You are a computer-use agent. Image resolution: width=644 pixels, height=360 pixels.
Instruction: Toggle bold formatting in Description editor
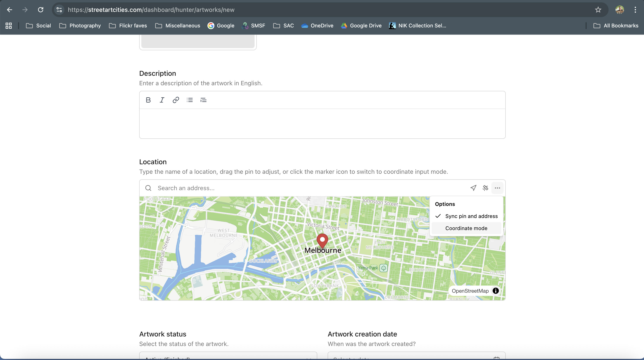[148, 100]
